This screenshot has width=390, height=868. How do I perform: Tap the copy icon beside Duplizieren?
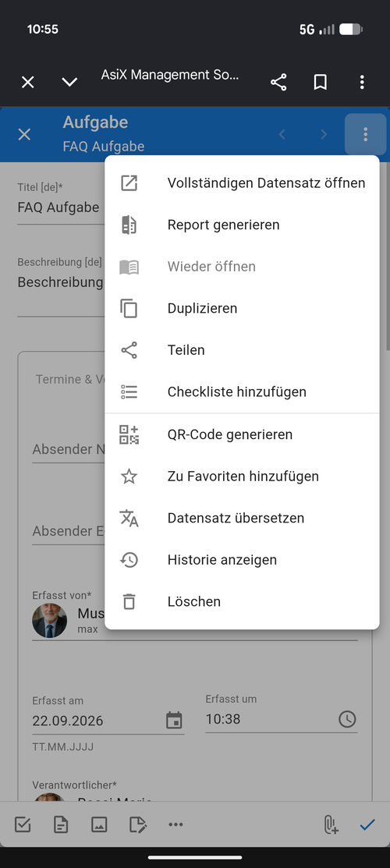[129, 308]
